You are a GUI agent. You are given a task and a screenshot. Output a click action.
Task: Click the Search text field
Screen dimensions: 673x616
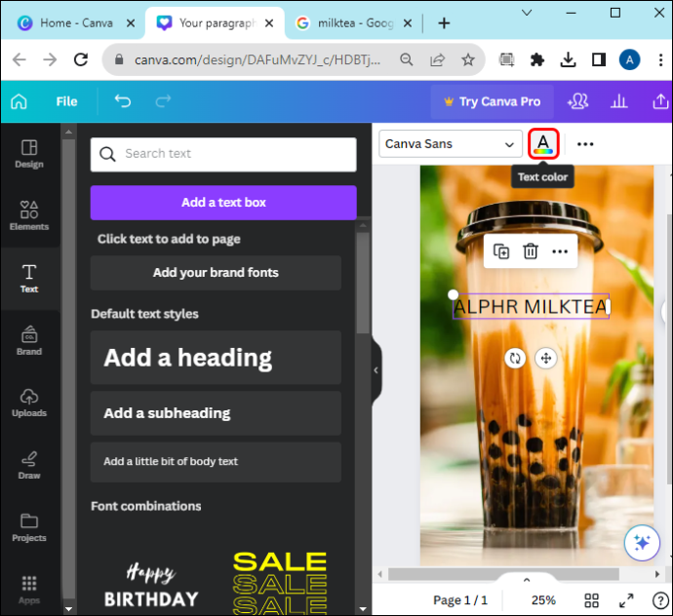tap(223, 154)
